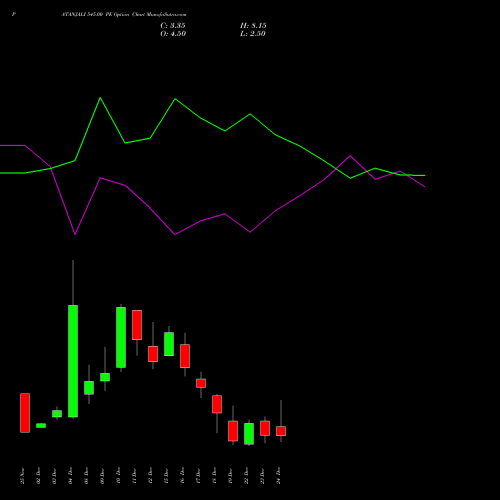
Task: Select the red candlestick above 18 Dec
Action: click(x=217, y=404)
